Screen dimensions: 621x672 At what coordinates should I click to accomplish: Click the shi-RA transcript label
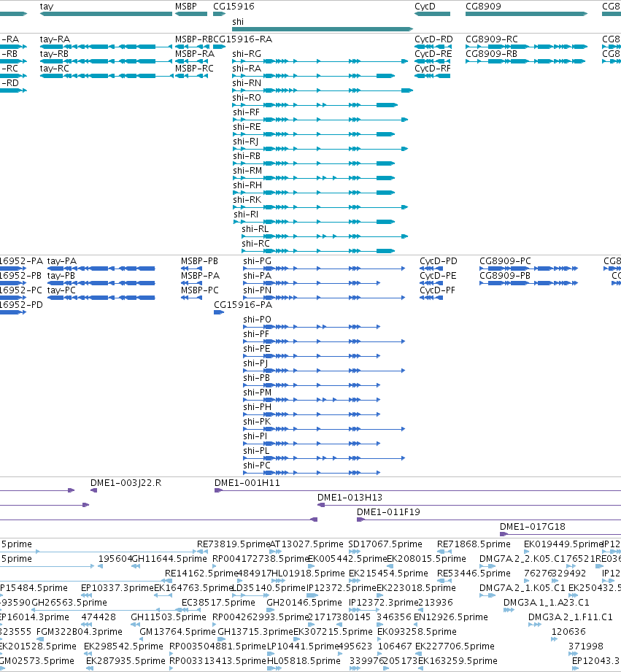(247, 69)
